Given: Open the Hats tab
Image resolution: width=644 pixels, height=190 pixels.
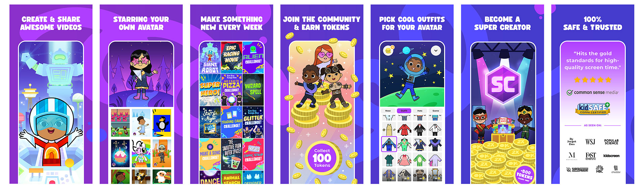Looking at the screenshot, I should tap(420, 111).
